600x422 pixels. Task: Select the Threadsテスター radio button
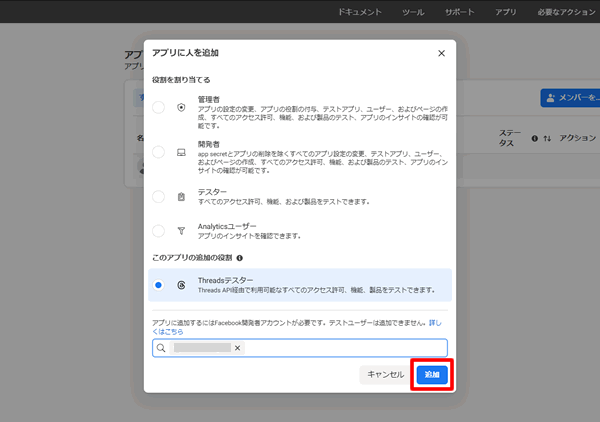pos(159,285)
